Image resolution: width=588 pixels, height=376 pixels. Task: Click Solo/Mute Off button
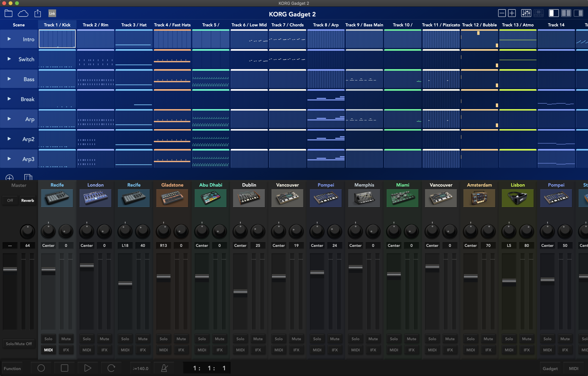19,344
